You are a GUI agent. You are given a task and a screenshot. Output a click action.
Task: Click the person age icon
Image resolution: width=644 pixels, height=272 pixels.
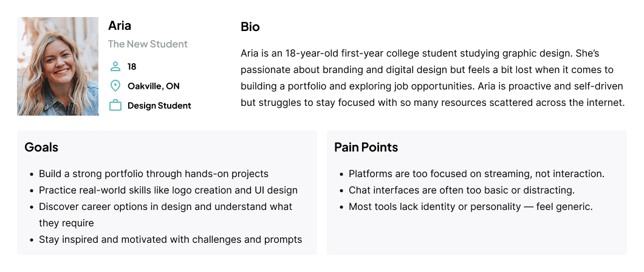coord(115,67)
